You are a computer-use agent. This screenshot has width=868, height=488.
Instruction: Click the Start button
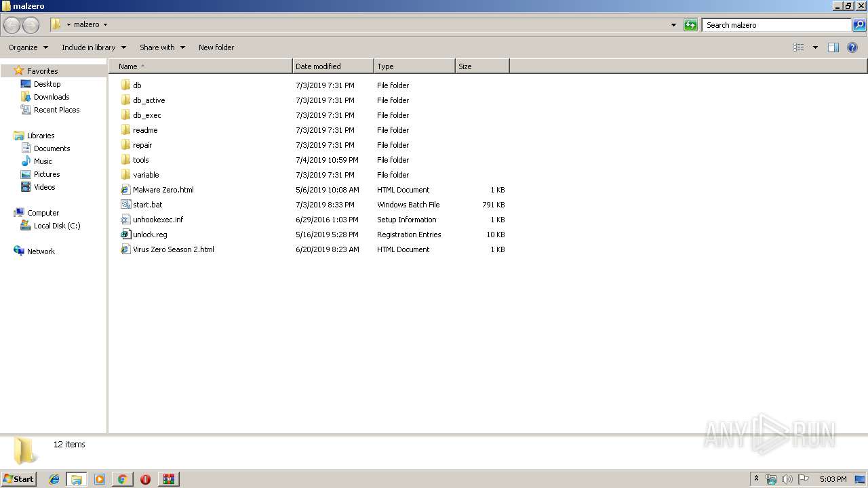click(x=18, y=479)
